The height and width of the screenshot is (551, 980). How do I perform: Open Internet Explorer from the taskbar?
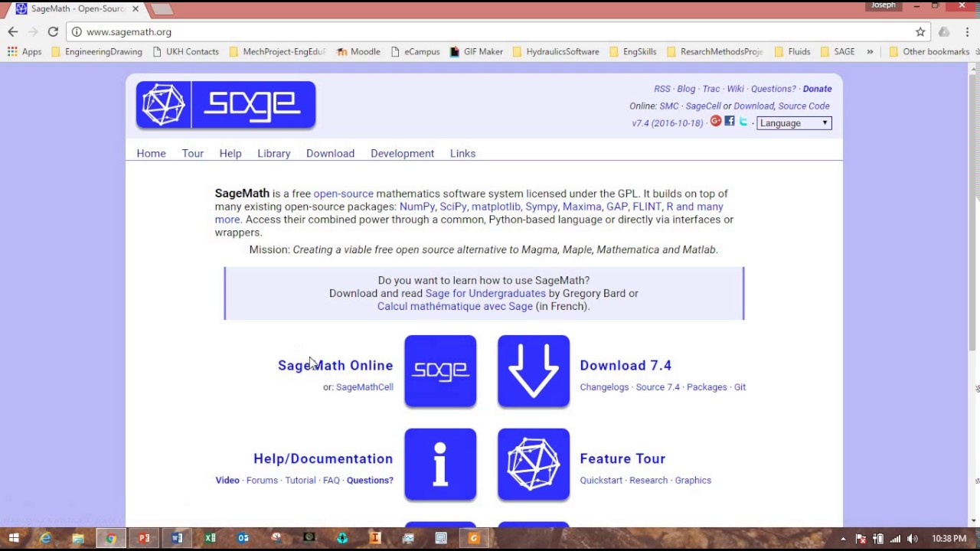(45, 538)
